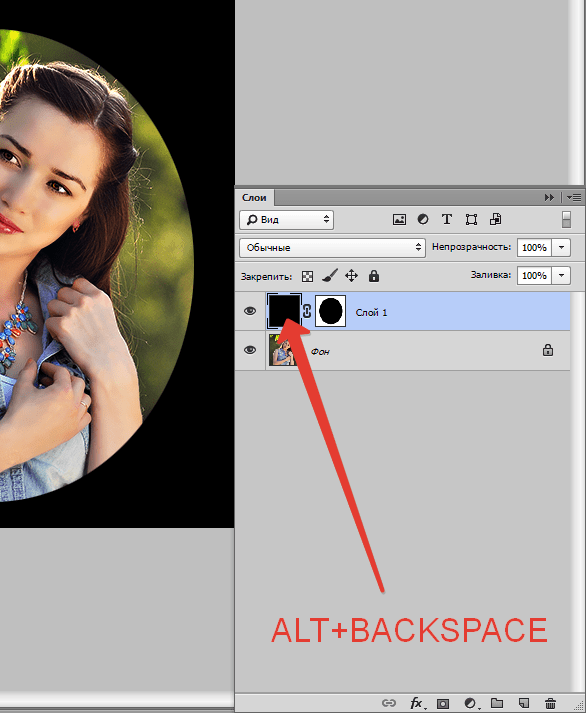Screen dimensions: 586x713
Task: Open the Вид filter type dropdown
Action: [x=286, y=220]
